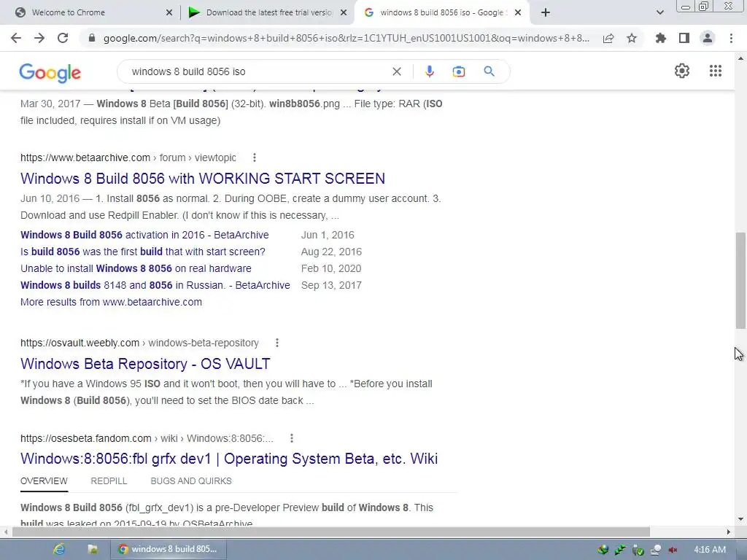Image resolution: width=747 pixels, height=560 pixels.
Task: Click the network tray icon
Action: click(656, 550)
